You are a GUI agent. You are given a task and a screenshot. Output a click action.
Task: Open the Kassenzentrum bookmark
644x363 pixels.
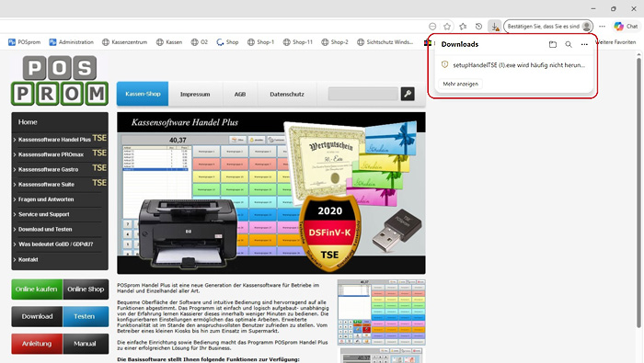coord(124,42)
